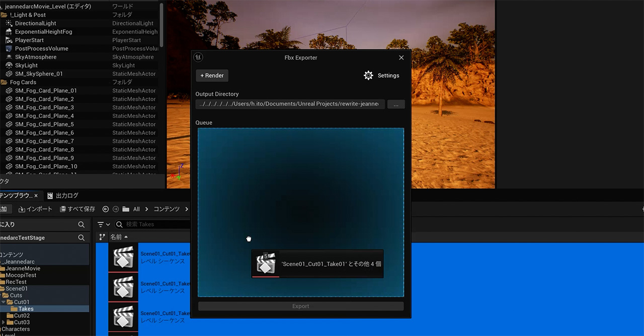
Task: Click the outliner vertical scrollbar
Action: tap(162, 25)
